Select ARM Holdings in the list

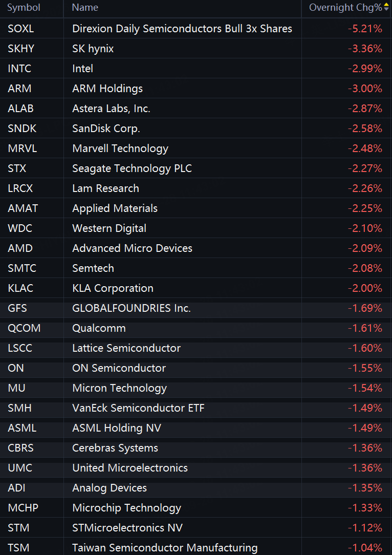[196, 88]
